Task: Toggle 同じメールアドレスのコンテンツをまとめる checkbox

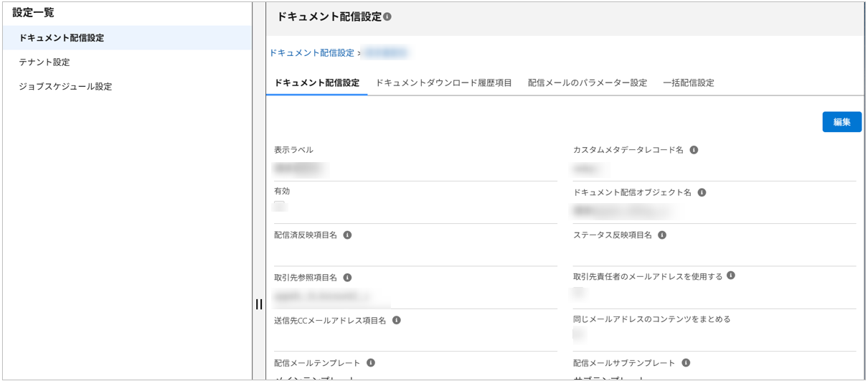Action: (578, 334)
